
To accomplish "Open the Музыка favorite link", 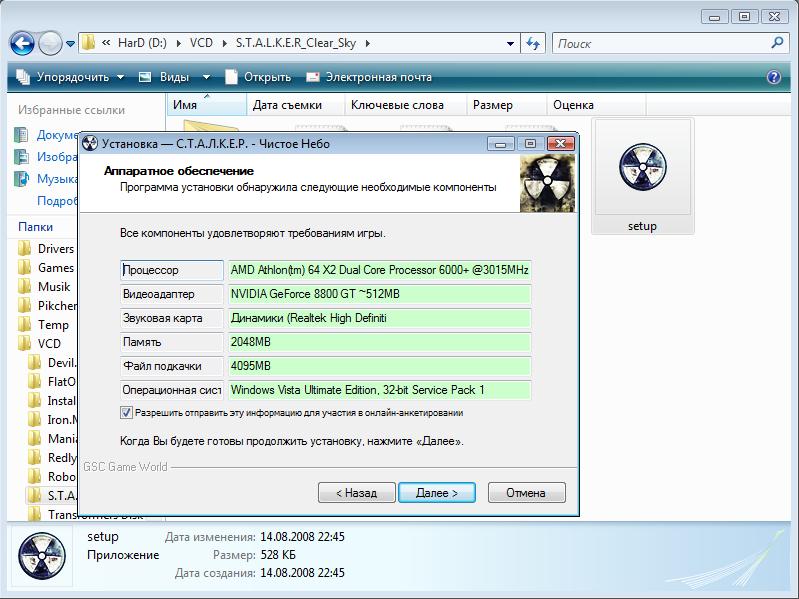I will click(57, 179).
